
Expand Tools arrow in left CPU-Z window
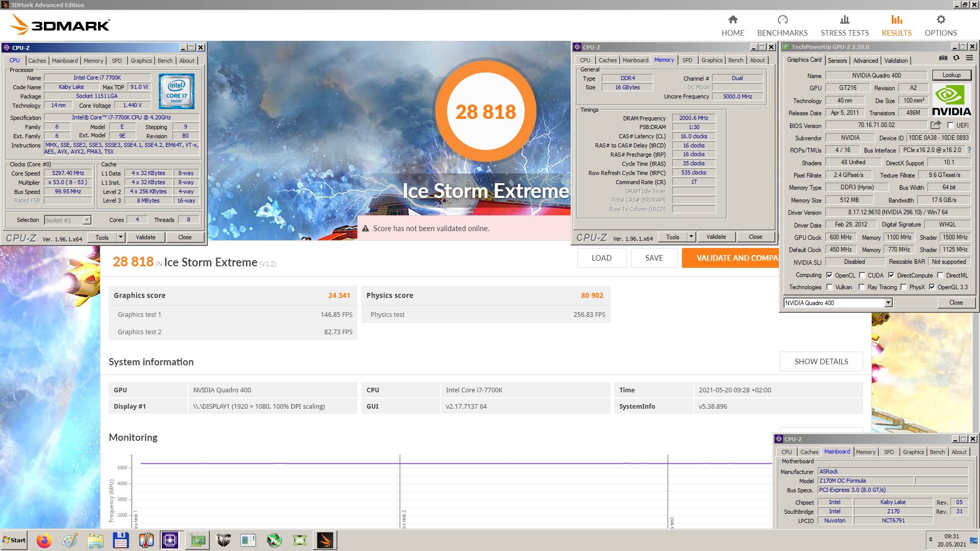click(120, 237)
